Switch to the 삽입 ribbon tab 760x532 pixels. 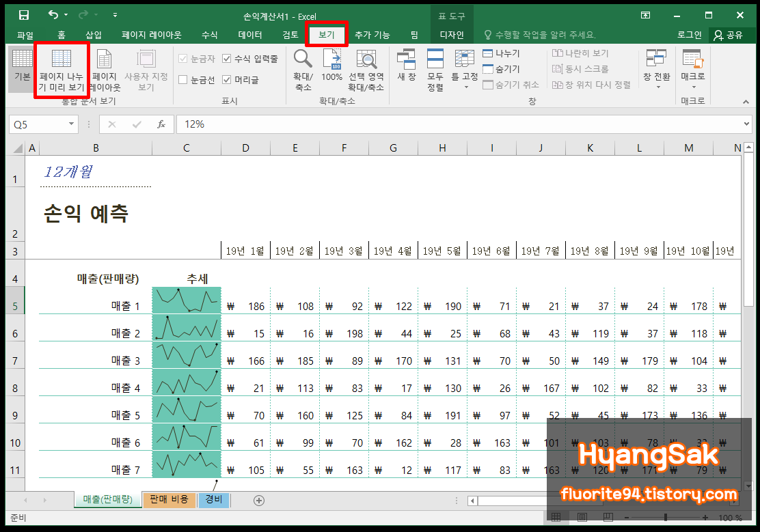[94, 35]
